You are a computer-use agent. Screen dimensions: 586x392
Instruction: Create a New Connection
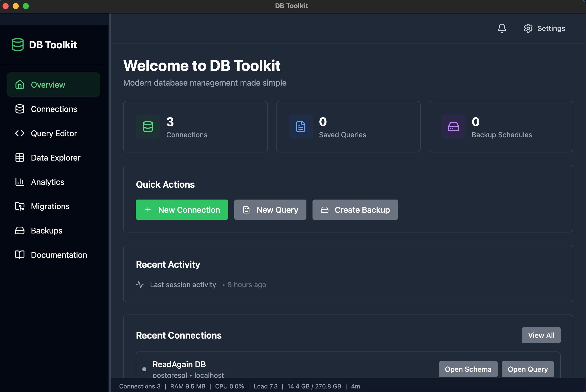tap(182, 210)
